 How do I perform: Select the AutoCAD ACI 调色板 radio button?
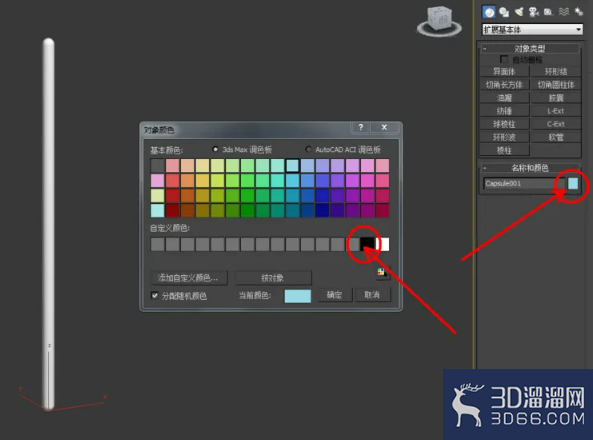(x=308, y=149)
